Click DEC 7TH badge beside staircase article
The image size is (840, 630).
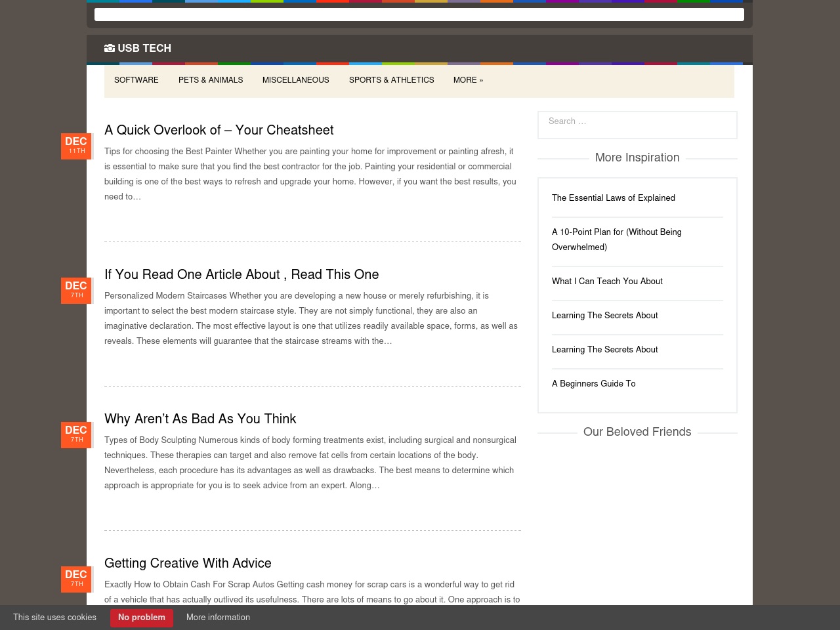(x=76, y=290)
